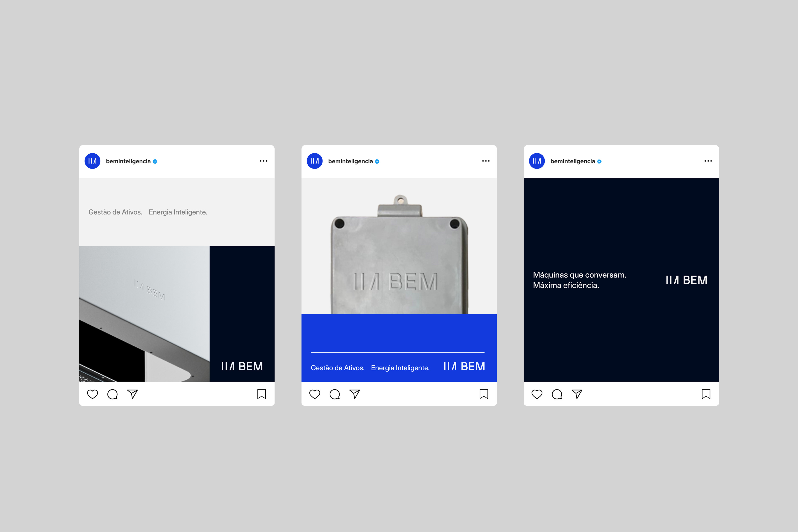Like the middle post with the heart icon
Screen dimensions: 798x532
pos(314,394)
